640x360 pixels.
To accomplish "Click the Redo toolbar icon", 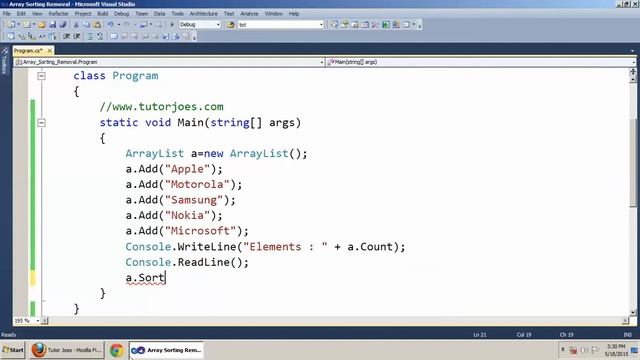I will (127, 25).
